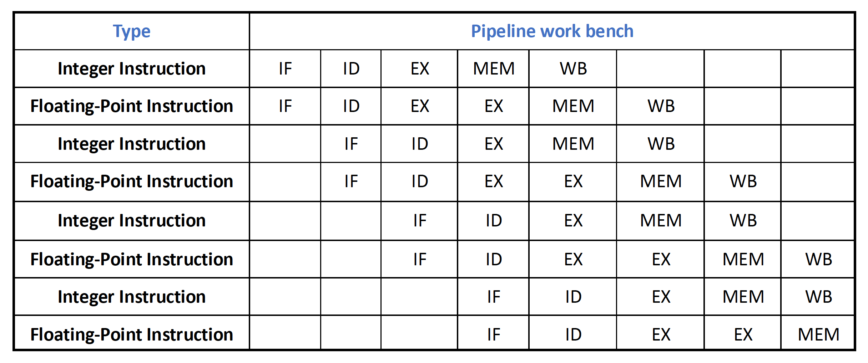The image size is (868, 363).
Task: Click IF in third Integer Instruction row
Action: point(420,220)
